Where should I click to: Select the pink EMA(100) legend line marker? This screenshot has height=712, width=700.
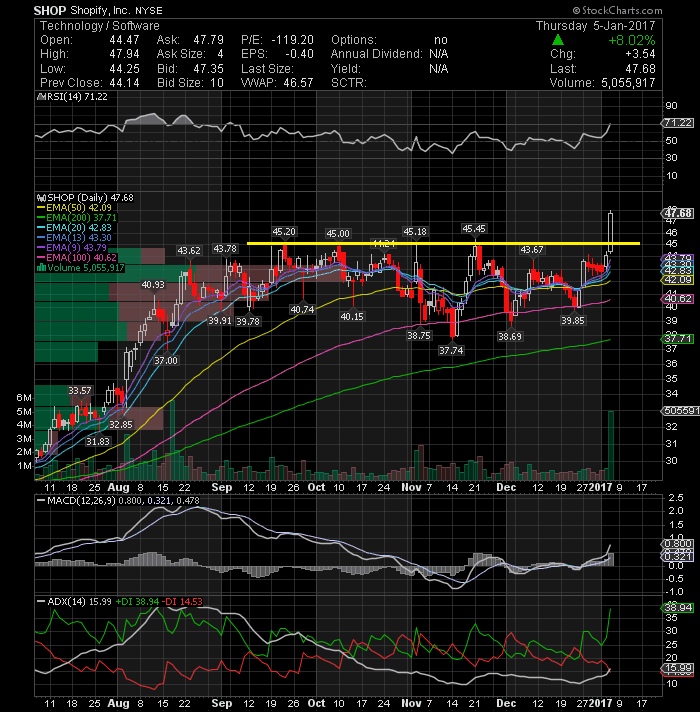[41, 257]
